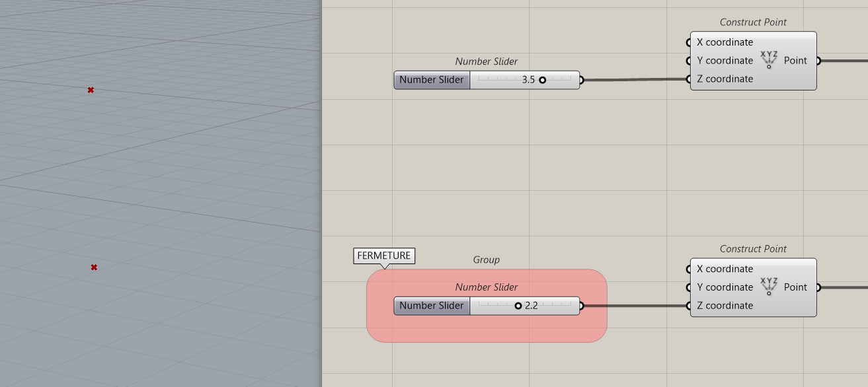Select the grey Number Slider name tab inside the FERMETURE group
The width and height of the screenshot is (868, 387).
tap(432, 306)
